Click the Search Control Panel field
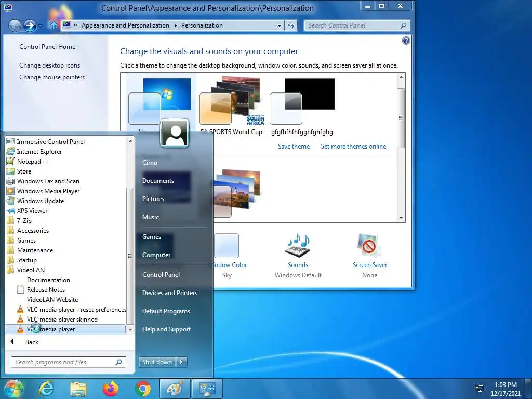 357,25
